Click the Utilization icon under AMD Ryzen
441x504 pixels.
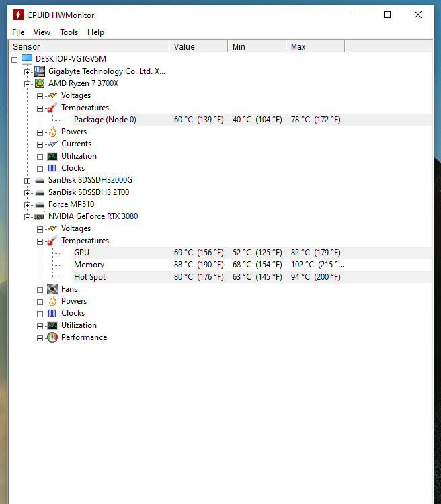point(52,156)
